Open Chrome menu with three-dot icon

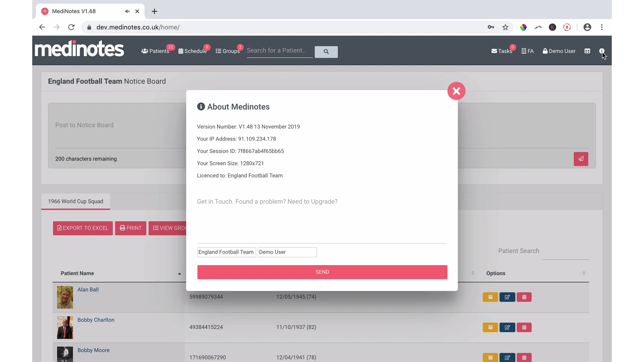click(602, 27)
